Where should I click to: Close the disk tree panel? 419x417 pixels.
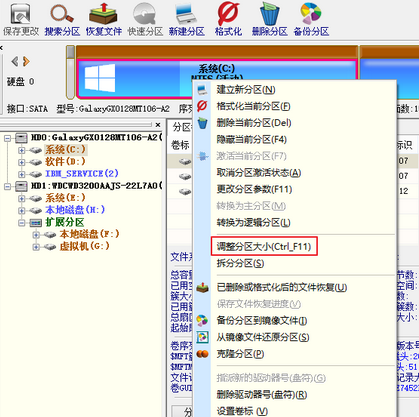click(158, 125)
